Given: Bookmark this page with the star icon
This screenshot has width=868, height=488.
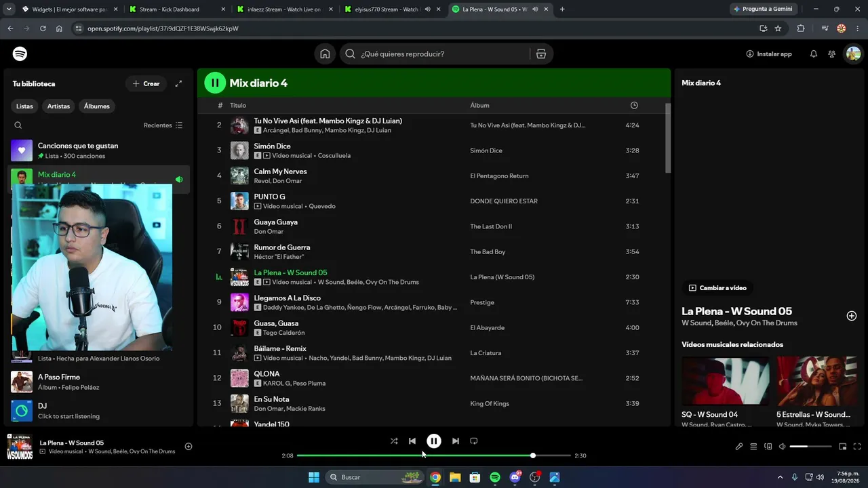Looking at the screenshot, I should pyautogui.click(x=778, y=28).
